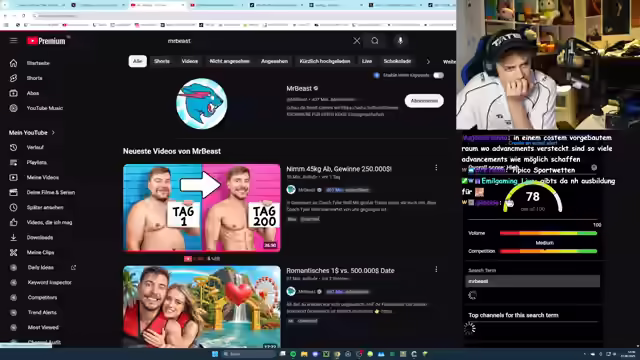The height and width of the screenshot is (360, 640).
Task: Click the Abonnieren button for MrBeast
Action: [x=424, y=101]
